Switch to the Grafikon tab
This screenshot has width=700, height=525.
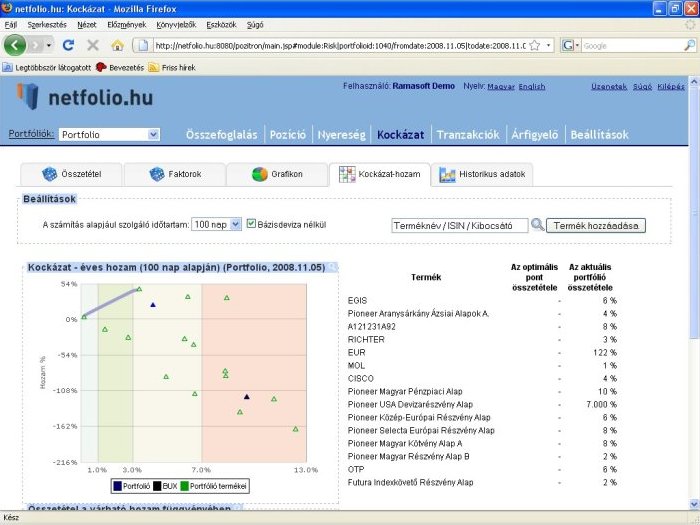click(x=277, y=174)
